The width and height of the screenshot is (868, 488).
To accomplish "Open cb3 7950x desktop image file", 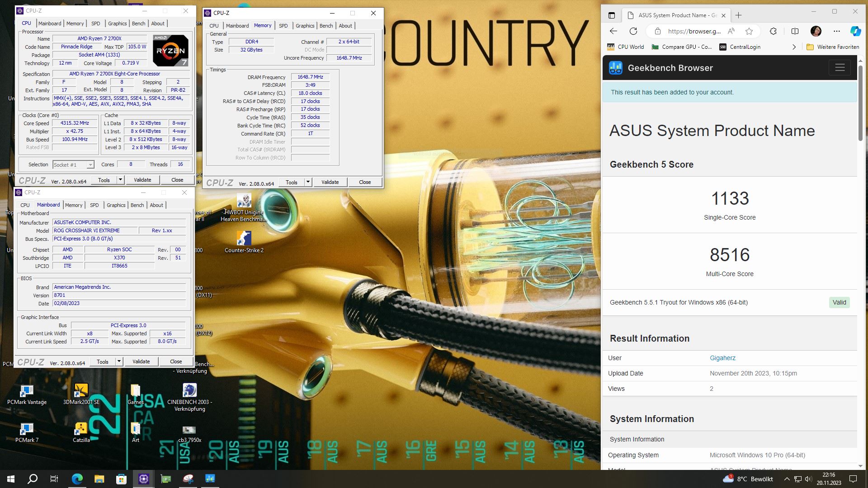I will (x=189, y=433).
